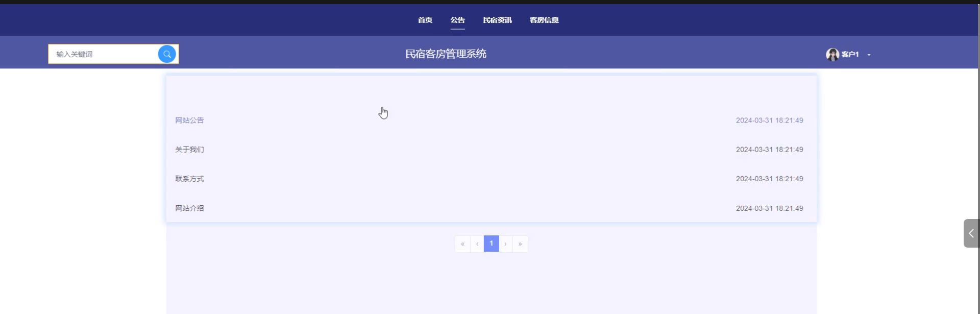Jump to first page with « button
The height and width of the screenshot is (314, 980).
462,244
